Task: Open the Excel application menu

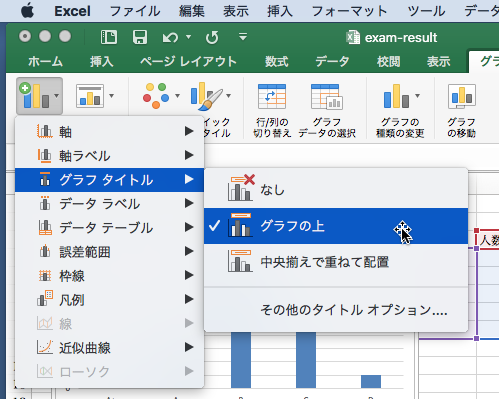Action: pos(72,11)
